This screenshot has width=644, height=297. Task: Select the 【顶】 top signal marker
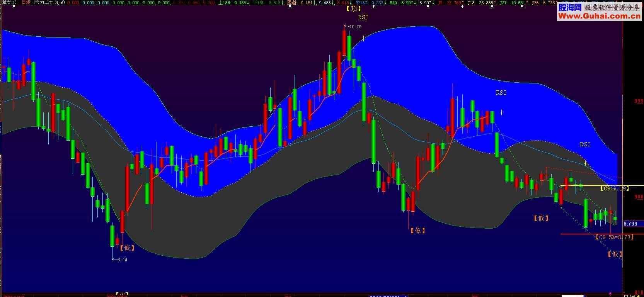(353, 8)
